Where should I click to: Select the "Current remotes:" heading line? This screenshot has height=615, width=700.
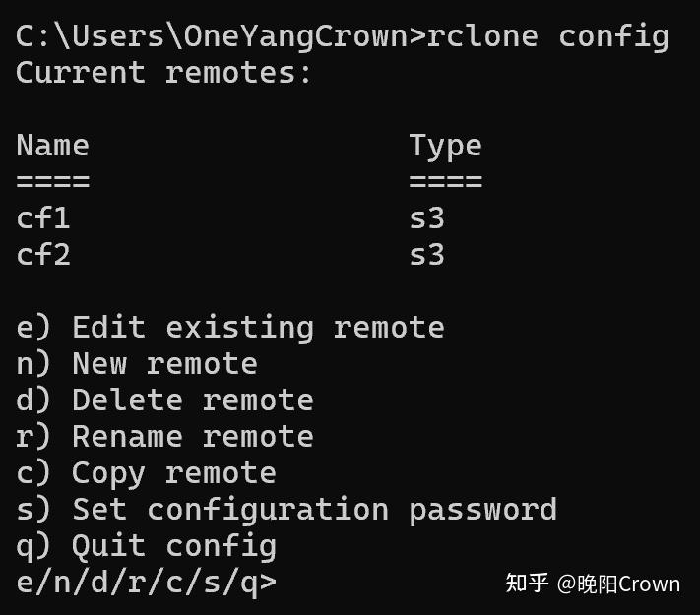coord(163,73)
